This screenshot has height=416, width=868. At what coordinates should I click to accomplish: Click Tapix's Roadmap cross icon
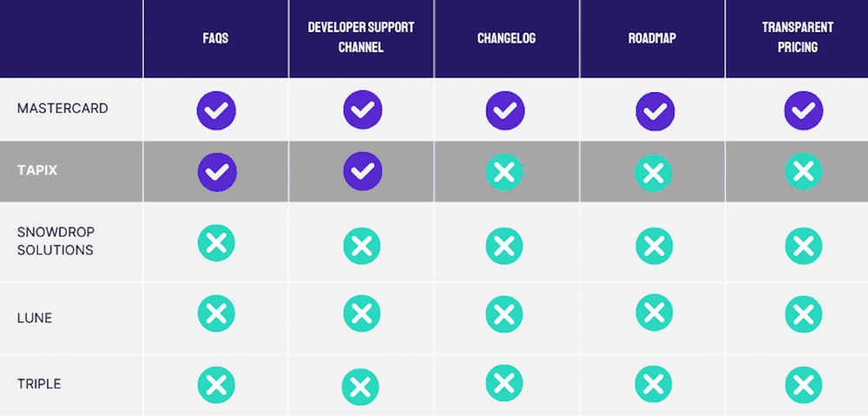click(654, 174)
